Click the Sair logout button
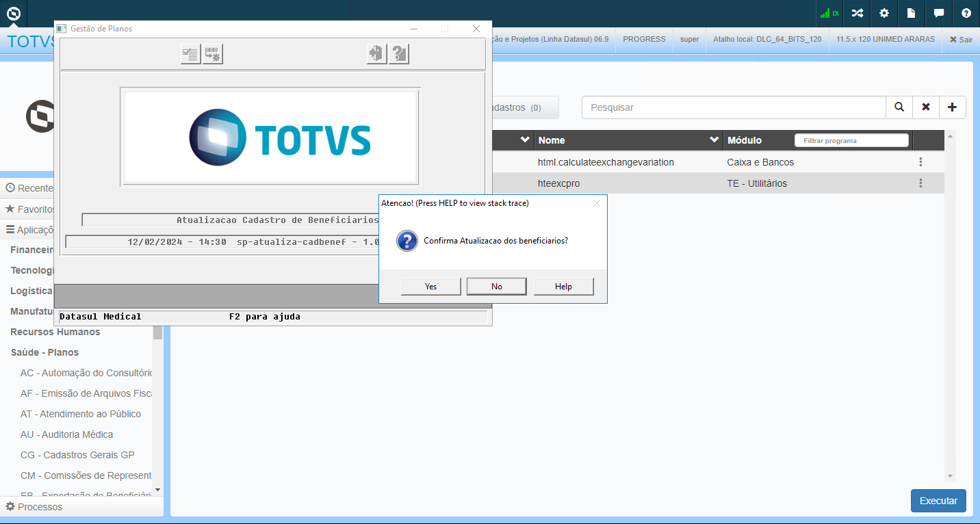 961,40
